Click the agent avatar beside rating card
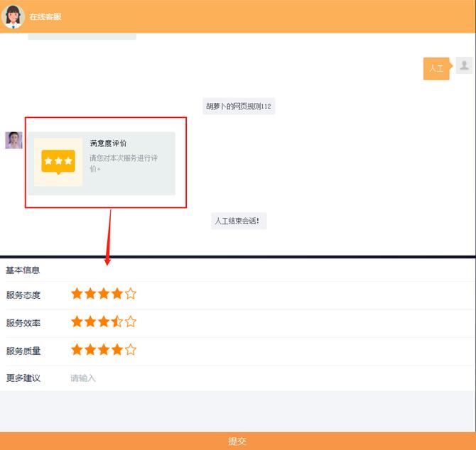This screenshot has height=450, width=476. [13, 140]
